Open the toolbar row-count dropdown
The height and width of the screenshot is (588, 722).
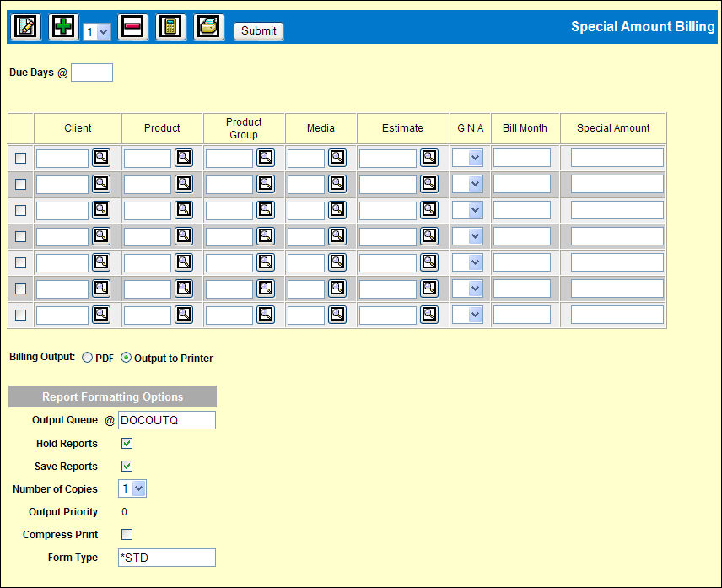[97, 32]
